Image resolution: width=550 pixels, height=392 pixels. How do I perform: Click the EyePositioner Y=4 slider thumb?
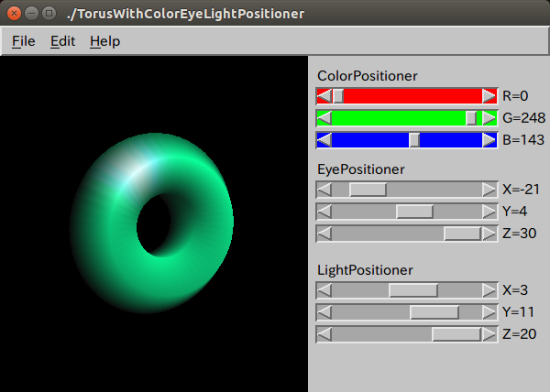[414, 212]
